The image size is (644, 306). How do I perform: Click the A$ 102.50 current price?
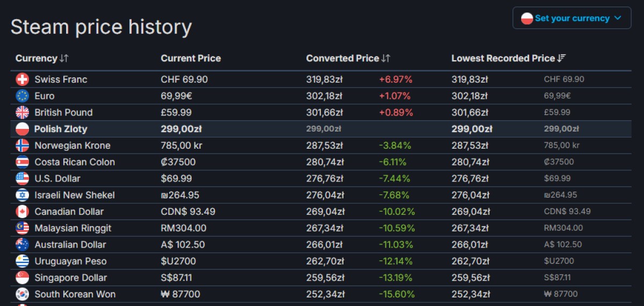(x=184, y=245)
